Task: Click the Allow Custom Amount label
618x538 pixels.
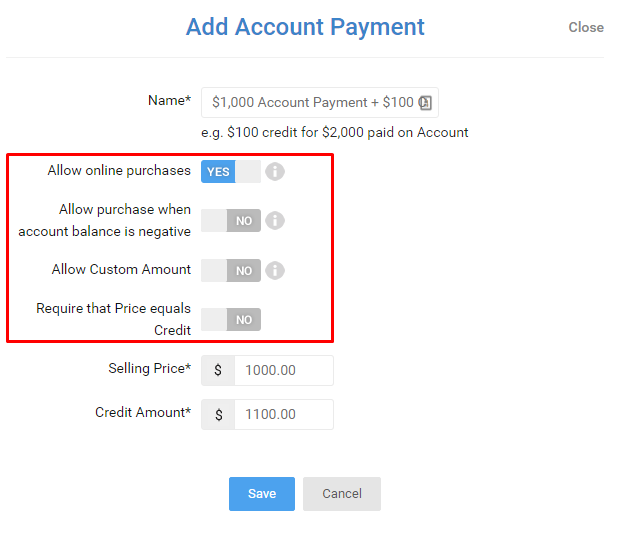Action: (121, 270)
